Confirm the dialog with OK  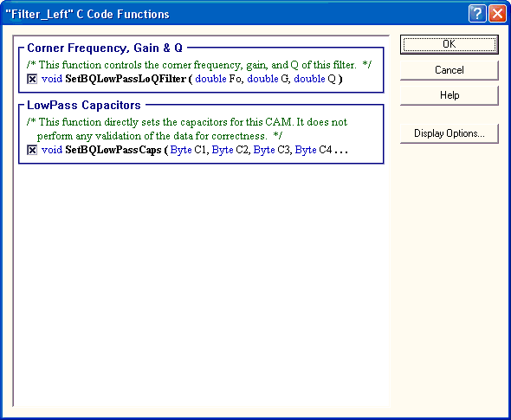point(450,44)
